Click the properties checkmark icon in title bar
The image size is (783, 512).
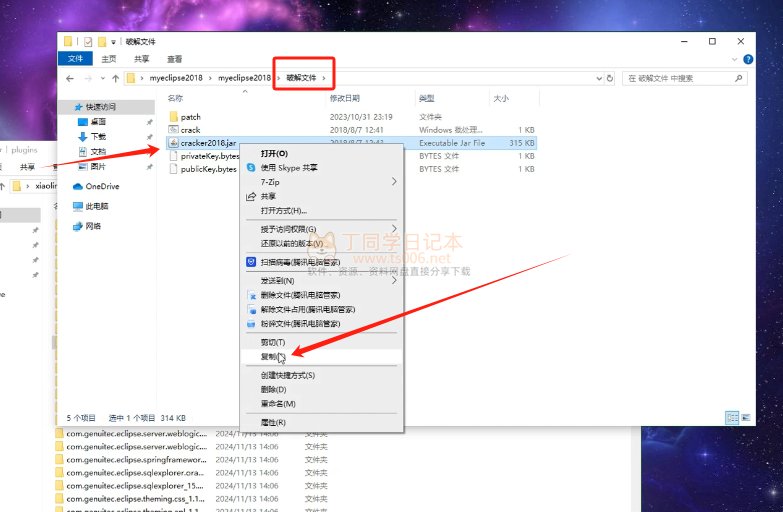[88, 42]
